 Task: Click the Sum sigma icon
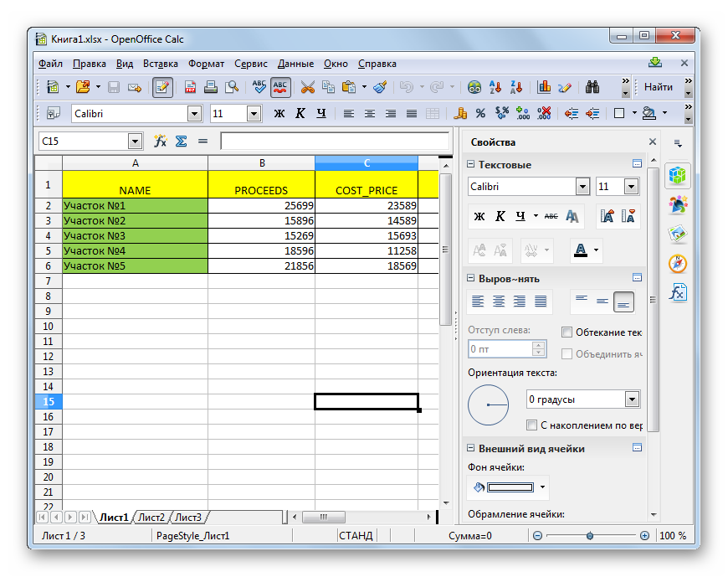(x=181, y=141)
